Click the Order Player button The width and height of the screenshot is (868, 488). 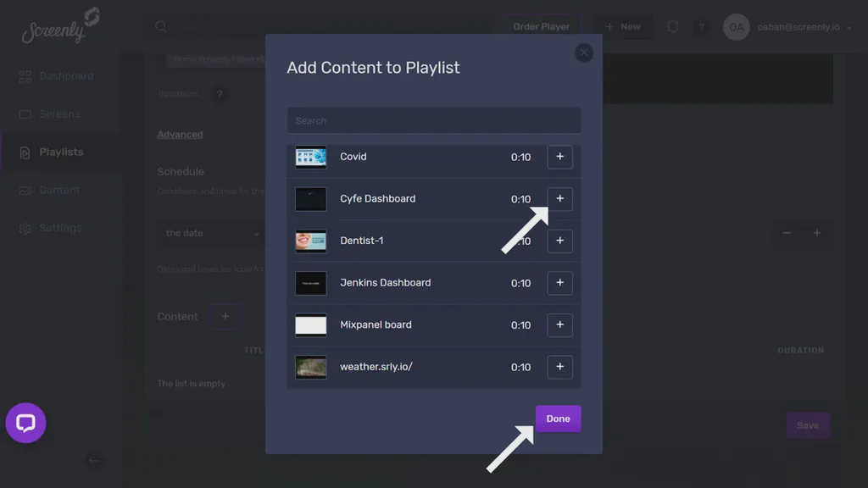541,26
